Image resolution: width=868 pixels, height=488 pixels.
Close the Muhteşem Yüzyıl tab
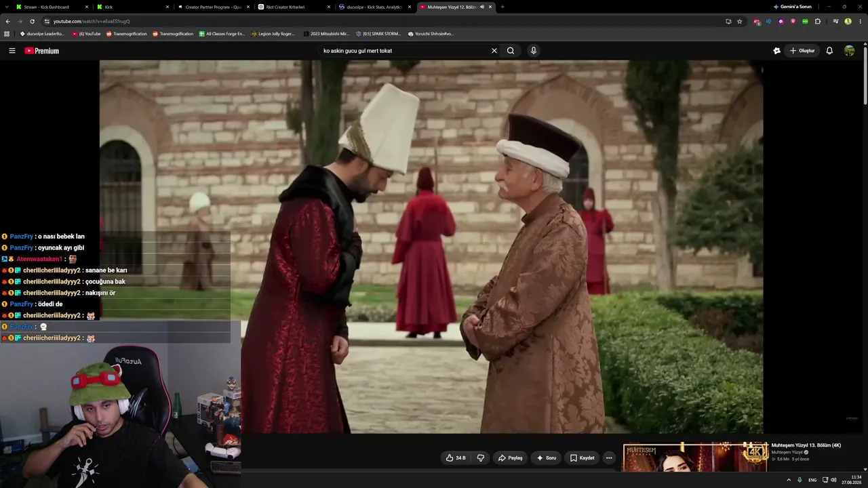pos(490,7)
